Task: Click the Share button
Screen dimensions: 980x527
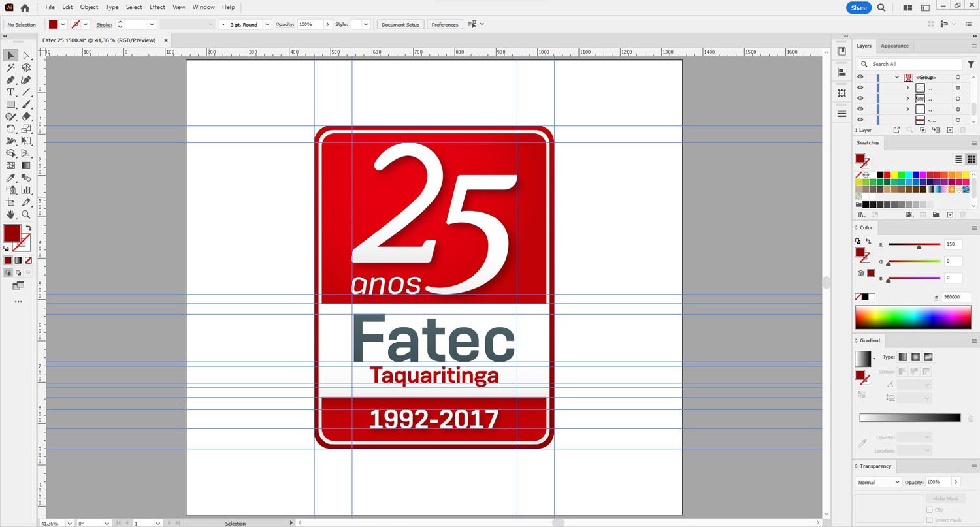Action: click(x=858, y=8)
